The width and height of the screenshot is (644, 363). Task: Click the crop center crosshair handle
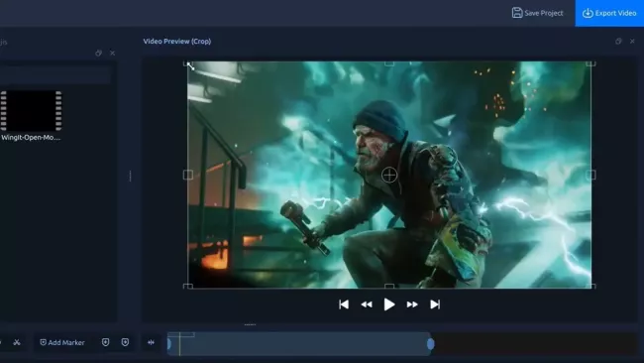pos(389,175)
